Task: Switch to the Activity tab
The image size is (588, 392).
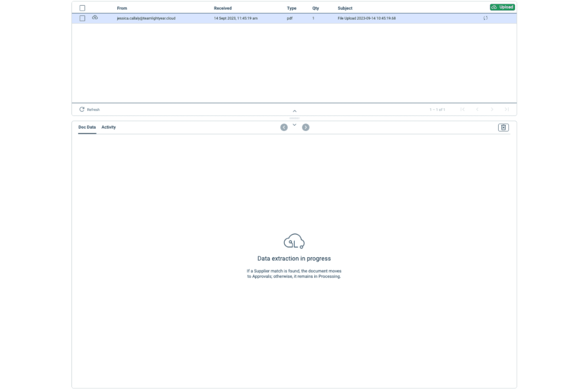Action: pyautogui.click(x=108, y=127)
